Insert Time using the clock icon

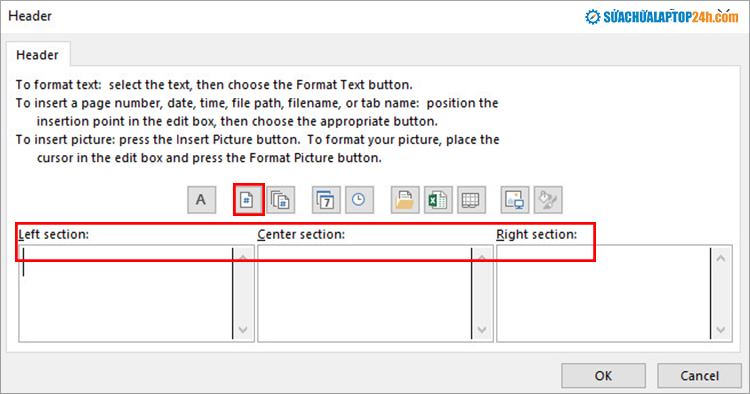tap(359, 200)
